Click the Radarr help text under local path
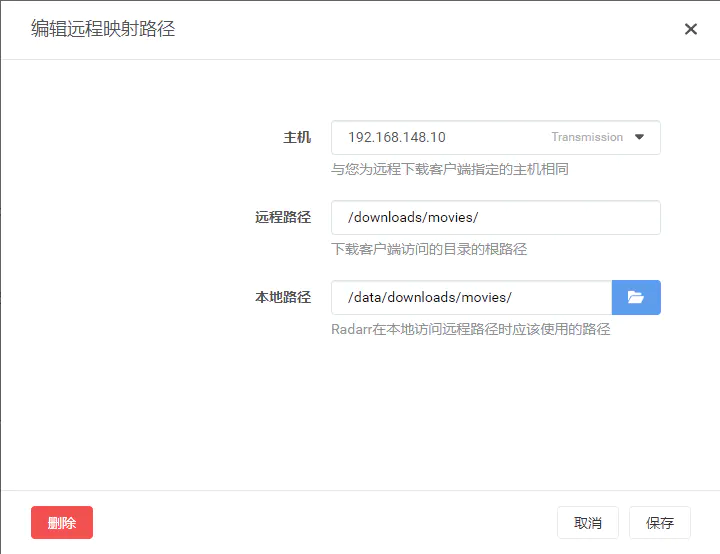The image size is (720, 554). (471, 329)
